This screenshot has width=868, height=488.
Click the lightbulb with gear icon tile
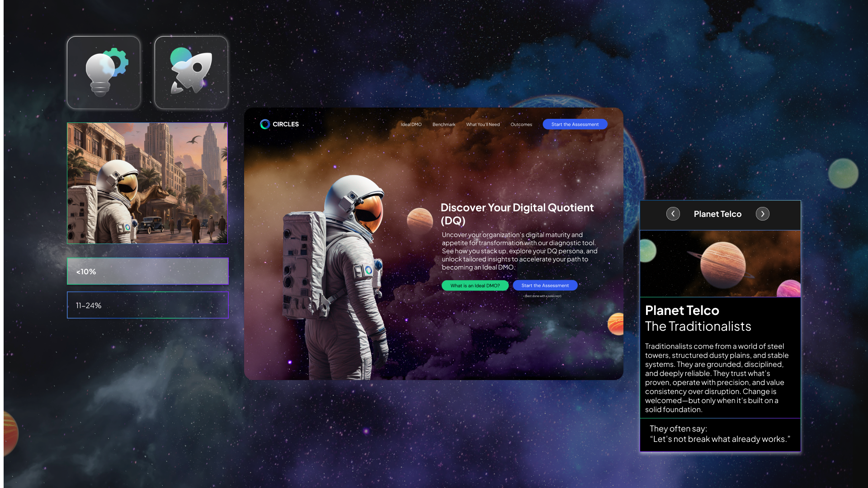click(x=104, y=72)
